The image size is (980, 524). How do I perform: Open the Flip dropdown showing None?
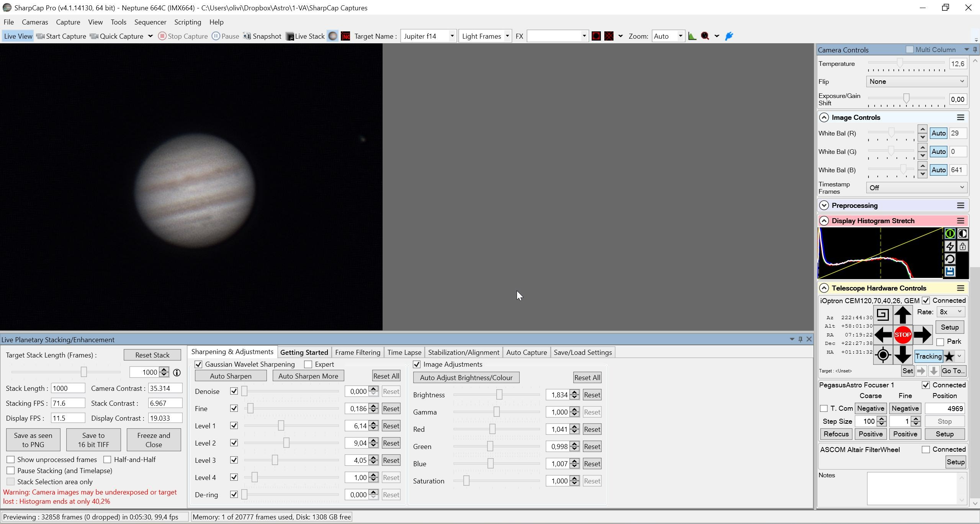(916, 82)
